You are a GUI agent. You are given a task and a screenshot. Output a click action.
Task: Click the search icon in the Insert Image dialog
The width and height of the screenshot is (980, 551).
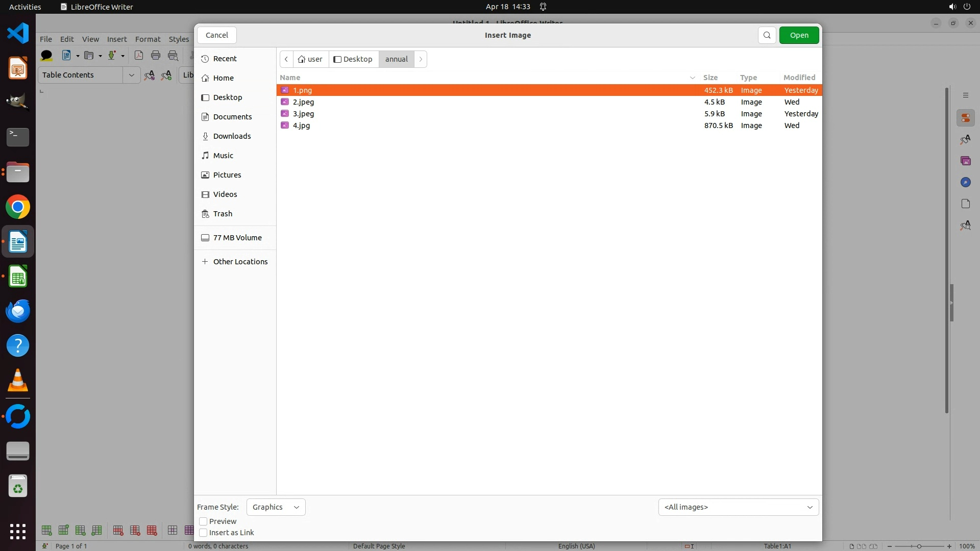[x=767, y=35]
